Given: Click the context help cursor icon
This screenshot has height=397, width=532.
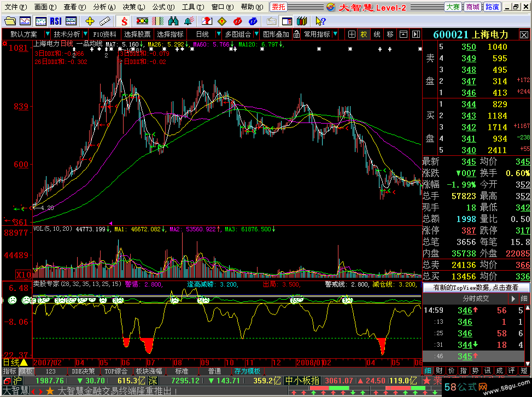Looking at the screenshot, I should pyautogui.click(x=320, y=21).
